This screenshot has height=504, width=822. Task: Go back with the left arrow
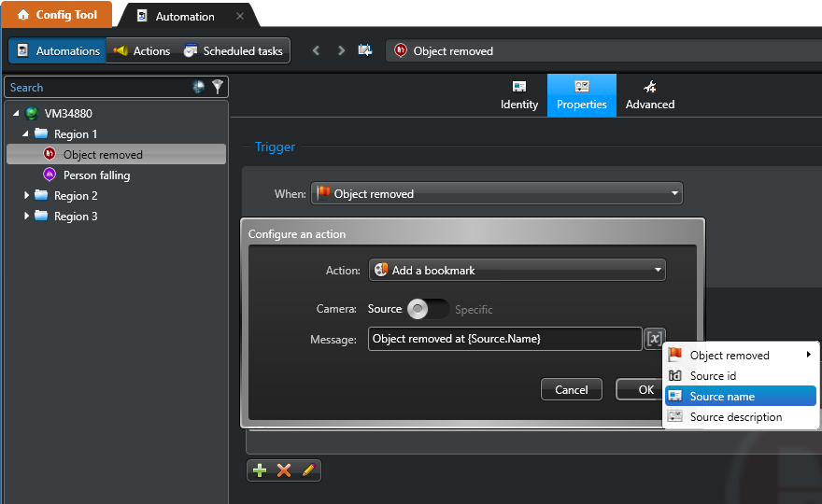pyautogui.click(x=316, y=50)
